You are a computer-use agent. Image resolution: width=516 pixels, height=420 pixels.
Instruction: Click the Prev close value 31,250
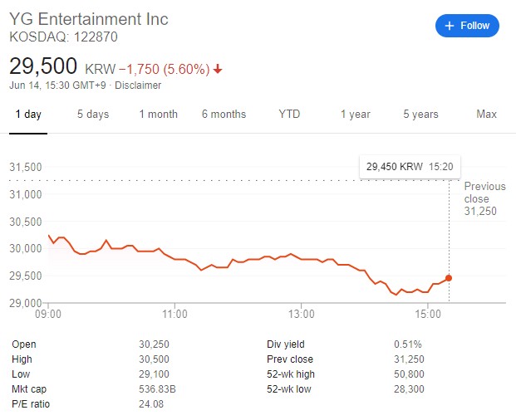(x=409, y=359)
